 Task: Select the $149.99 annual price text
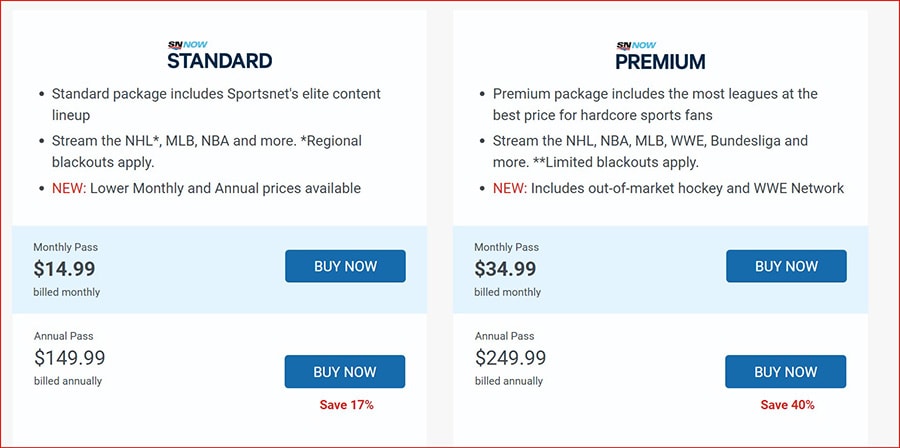69,358
